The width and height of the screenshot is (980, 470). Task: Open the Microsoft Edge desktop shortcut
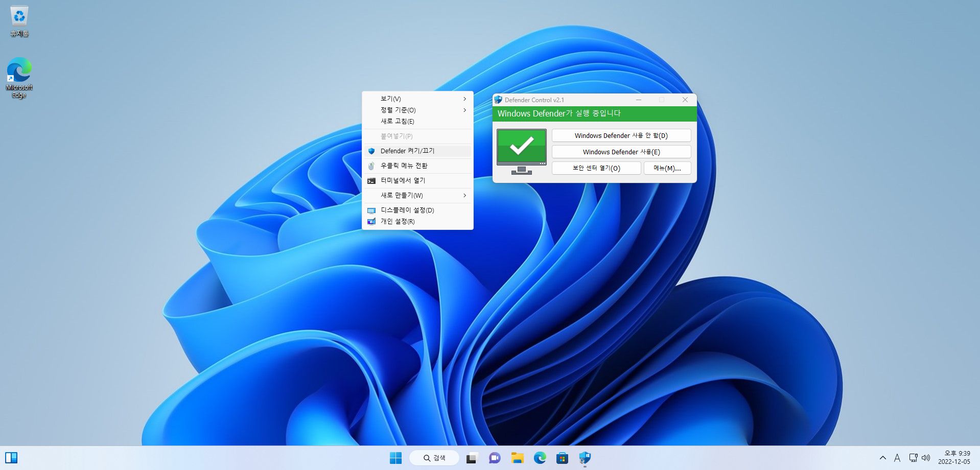coord(19,78)
